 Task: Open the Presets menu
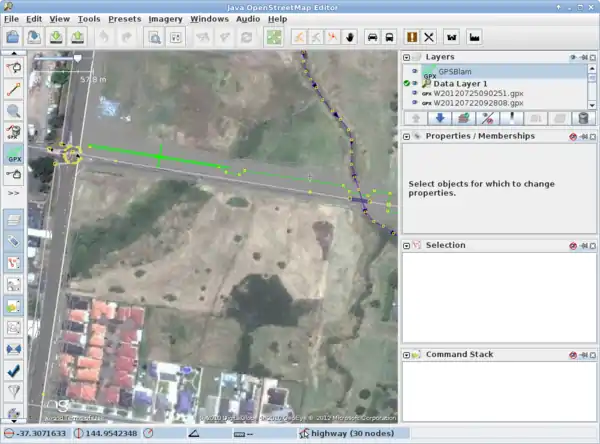click(124, 18)
